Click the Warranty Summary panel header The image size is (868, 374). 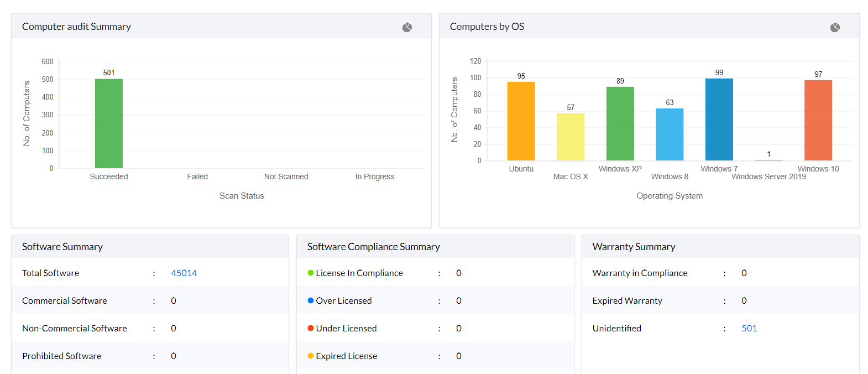pyautogui.click(x=634, y=247)
